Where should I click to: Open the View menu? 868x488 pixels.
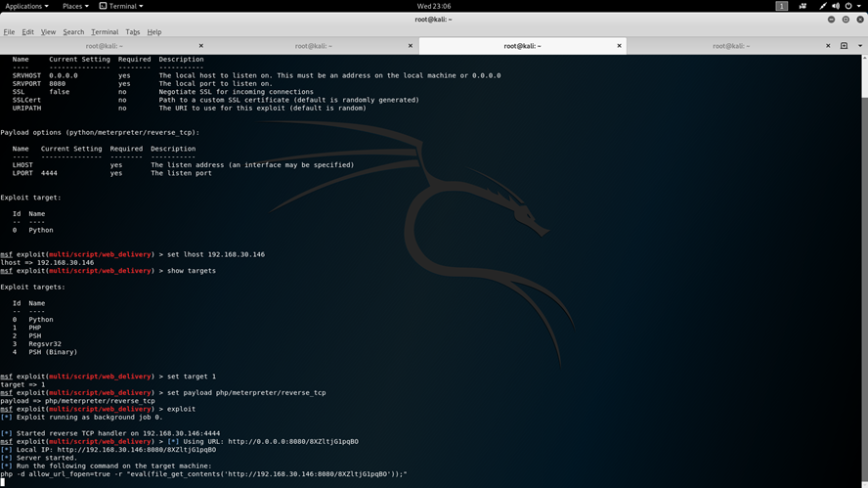(x=48, y=32)
